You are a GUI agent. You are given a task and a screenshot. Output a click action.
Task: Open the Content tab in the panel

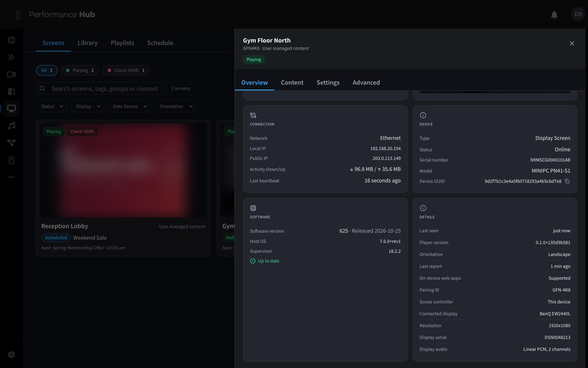(292, 83)
